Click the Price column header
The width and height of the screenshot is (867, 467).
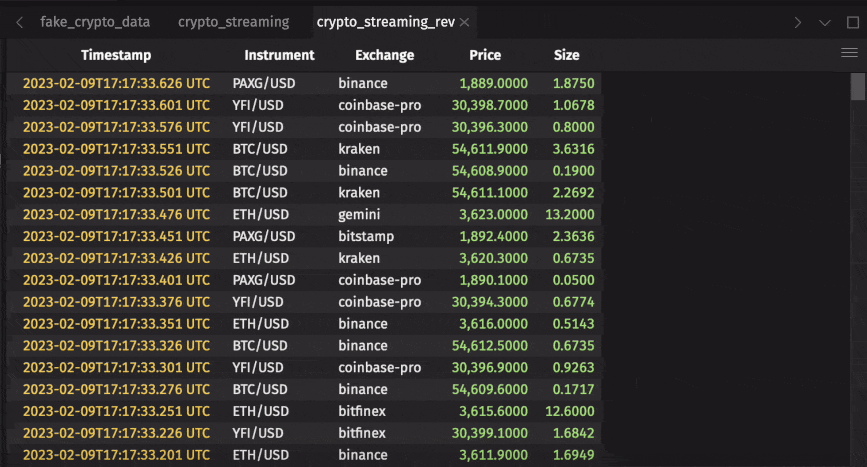point(485,55)
